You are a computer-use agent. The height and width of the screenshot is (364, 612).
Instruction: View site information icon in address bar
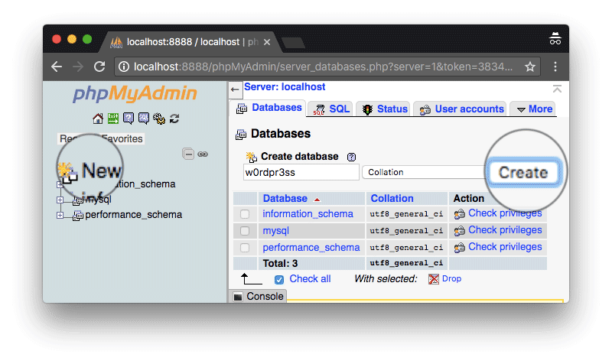click(124, 67)
